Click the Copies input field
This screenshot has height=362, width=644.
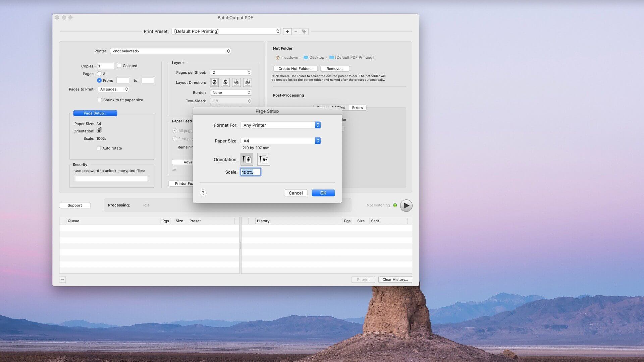point(106,66)
